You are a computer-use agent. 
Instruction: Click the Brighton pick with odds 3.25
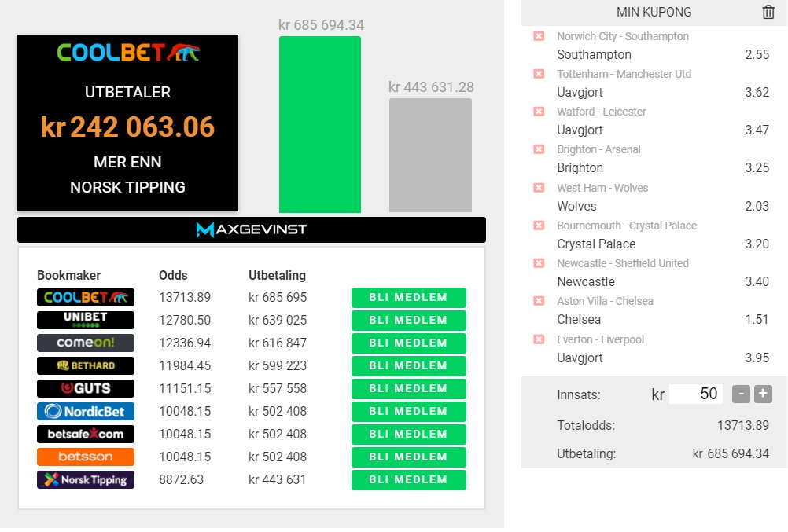(663, 168)
